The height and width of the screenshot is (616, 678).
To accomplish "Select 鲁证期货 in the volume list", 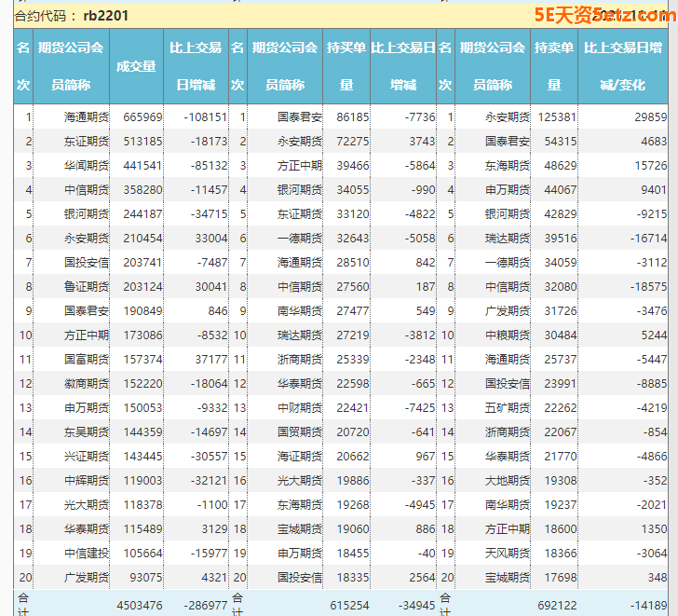I will 87,286.
